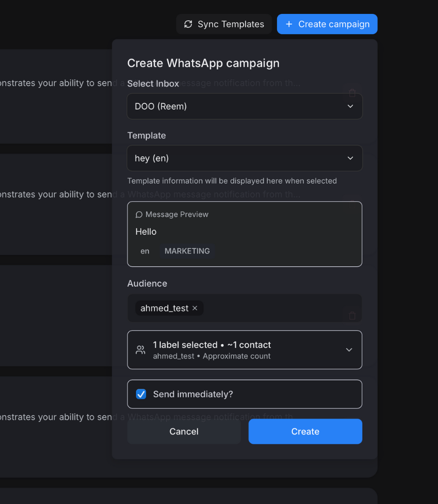The width and height of the screenshot is (438, 504).
Task: Cancel the campaign creation dialog
Action: tap(184, 432)
